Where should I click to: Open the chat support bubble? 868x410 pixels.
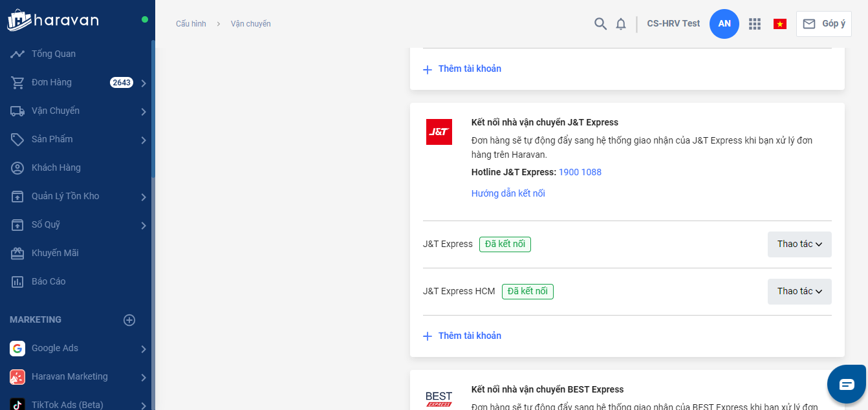click(847, 384)
